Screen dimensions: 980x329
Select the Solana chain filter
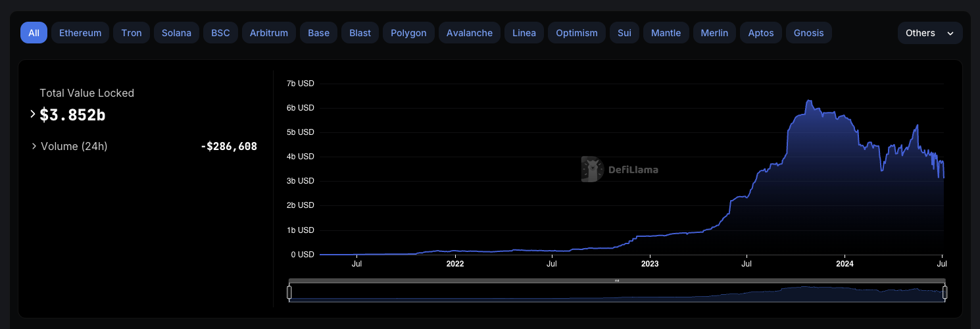pos(176,33)
